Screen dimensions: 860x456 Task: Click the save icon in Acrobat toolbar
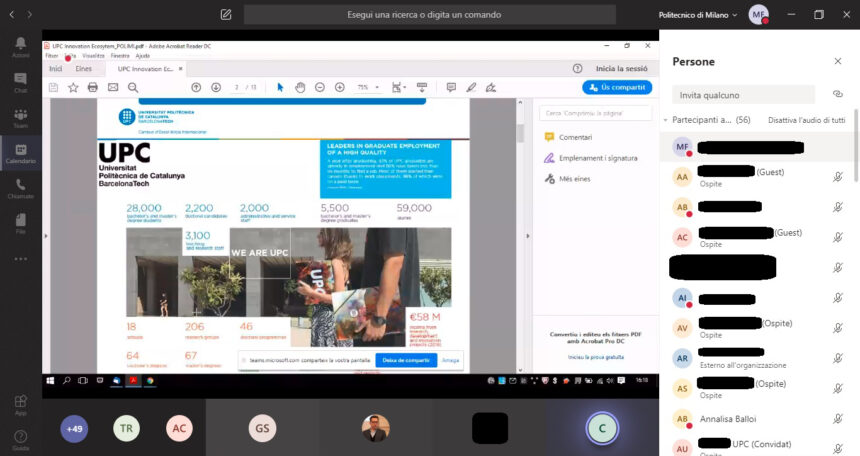(53, 87)
